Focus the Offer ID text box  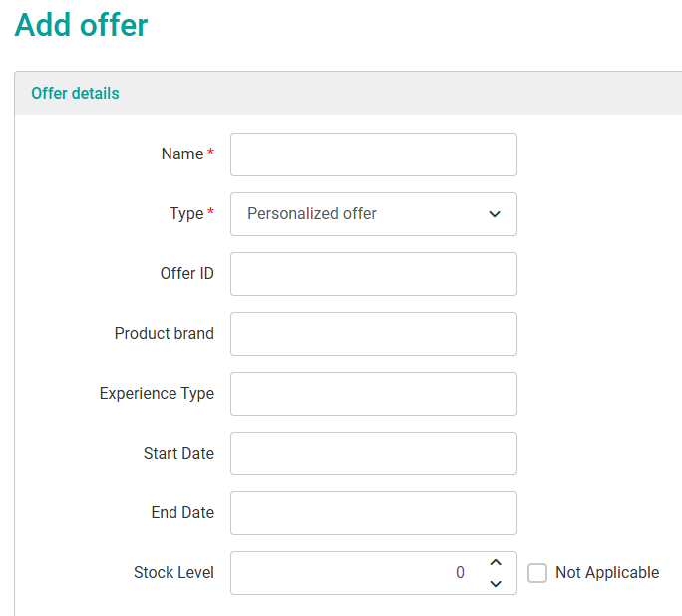(x=373, y=274)
